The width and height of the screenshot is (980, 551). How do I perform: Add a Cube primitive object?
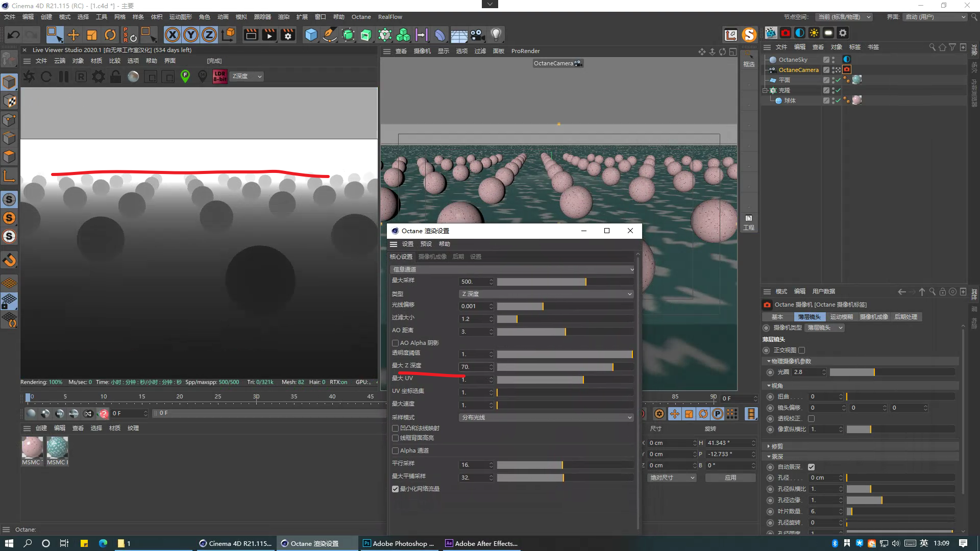311,35
